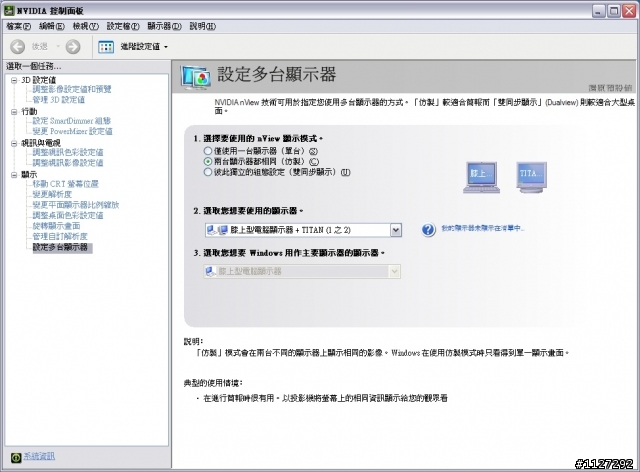Collapse the 顯示 tree node
This screenshot has height=472, width=640.
tap(14, 174)
